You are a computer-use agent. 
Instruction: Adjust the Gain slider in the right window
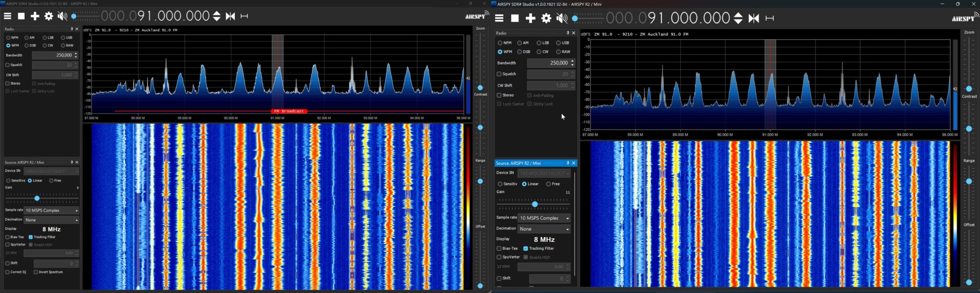(x=535, y=204)
